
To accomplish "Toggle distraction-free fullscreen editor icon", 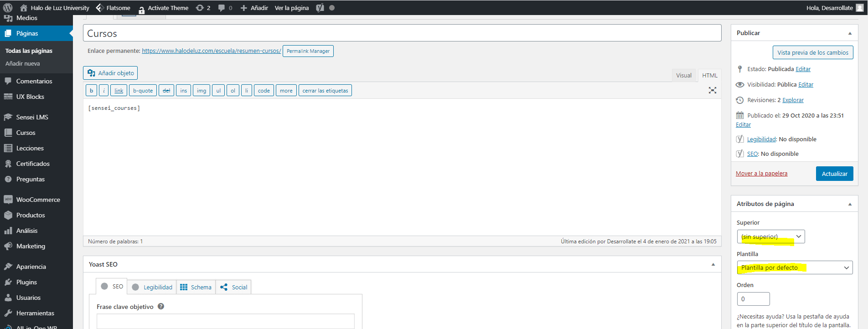I will (x=713, y=90).
